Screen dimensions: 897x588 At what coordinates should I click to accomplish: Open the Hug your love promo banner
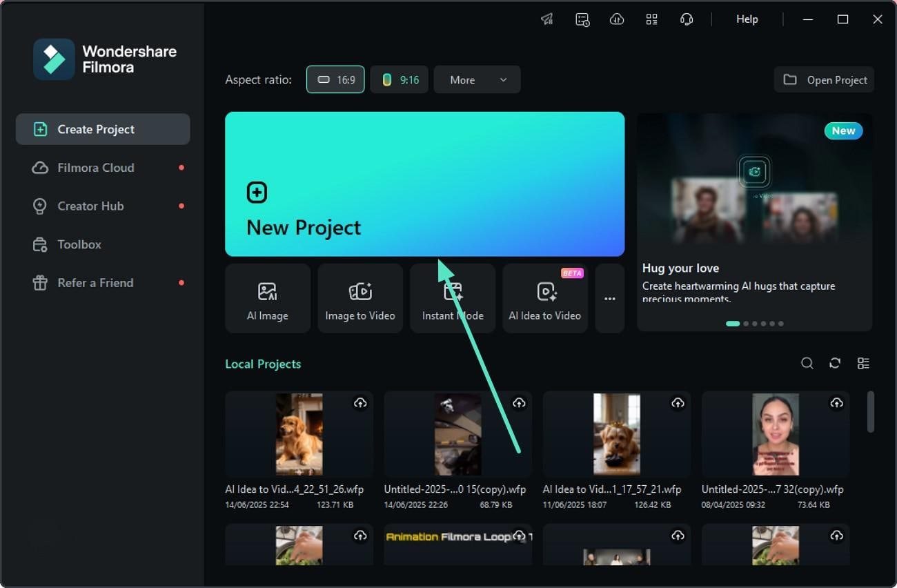(x=755, y=222)
